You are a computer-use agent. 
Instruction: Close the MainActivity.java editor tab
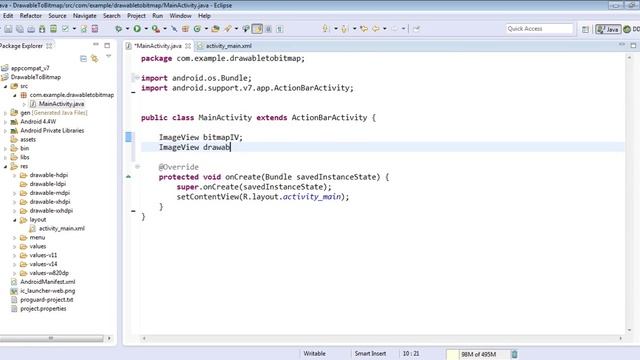pos(188,46)
